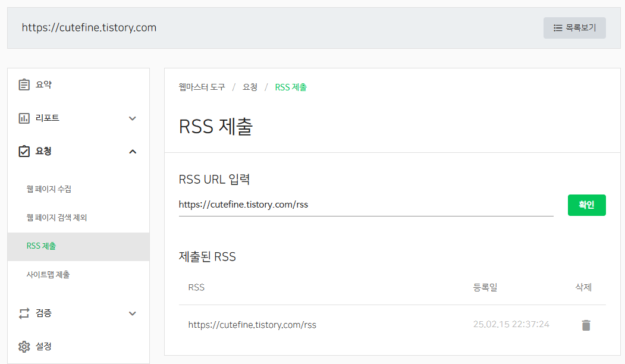This screenshot has width=625, height=364.
Task: Click the 요약 clipboard icon
Action: pyautogui.click(x=24, y=84)
